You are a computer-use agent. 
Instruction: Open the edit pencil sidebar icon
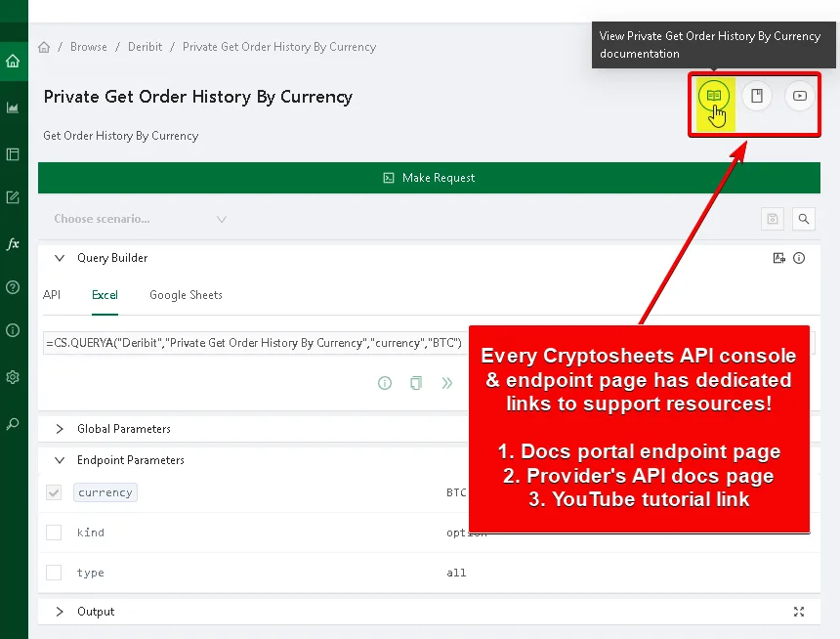point(13,197)
